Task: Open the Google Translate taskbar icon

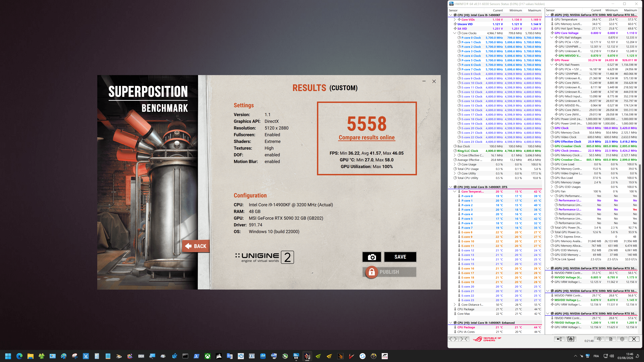Action: point(229,356)
